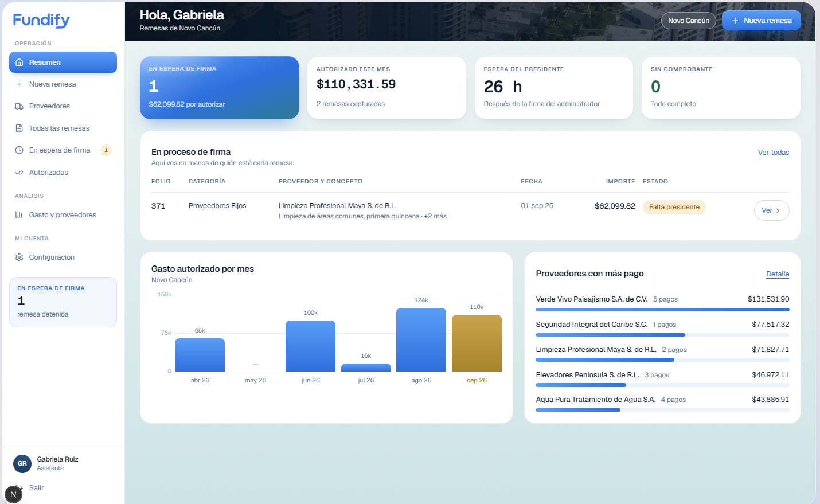Click the double-check icon beside Autorizadas
Screen dimensions: 820x504
[x=19, y=173]
